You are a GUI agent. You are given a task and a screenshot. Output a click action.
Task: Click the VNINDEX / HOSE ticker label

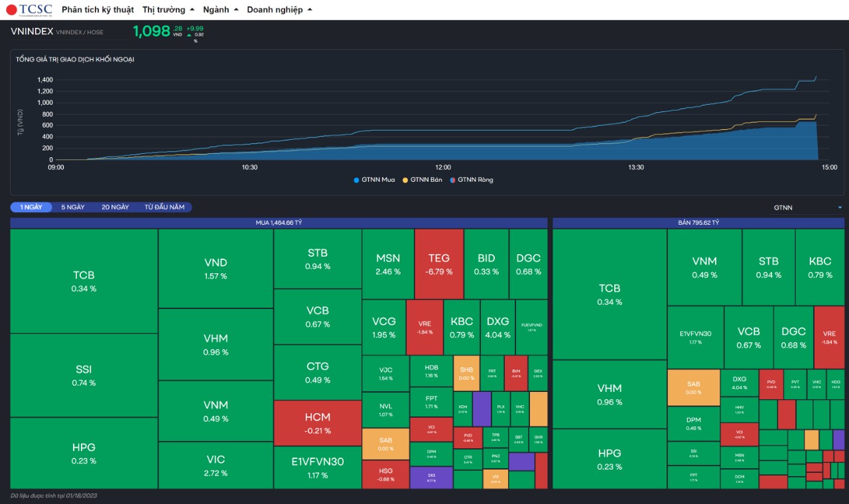coord(80,32)
